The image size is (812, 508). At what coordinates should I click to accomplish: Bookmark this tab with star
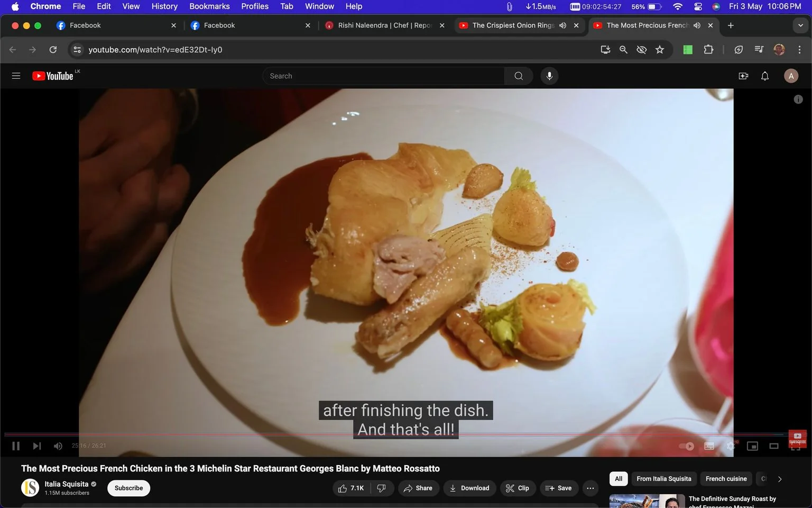click(x=660, y=49)
